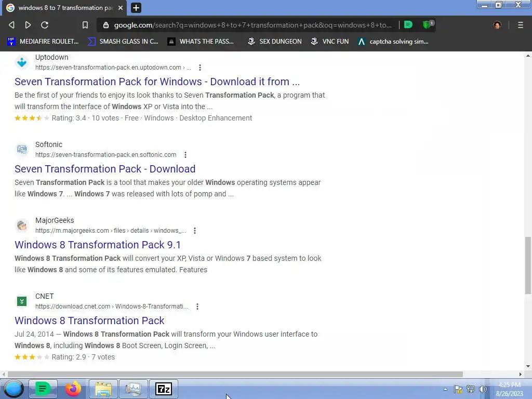Open 'Seven Transformation Pack - Download' link
Viewport: 532px width, 399px height.
tap(105, 169)
